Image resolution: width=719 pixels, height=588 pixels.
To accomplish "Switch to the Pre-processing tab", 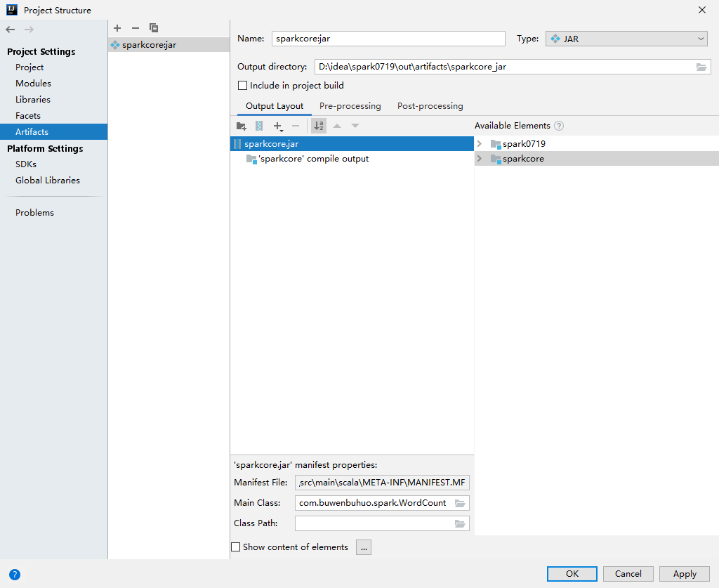I will click(x=350, y=106).
